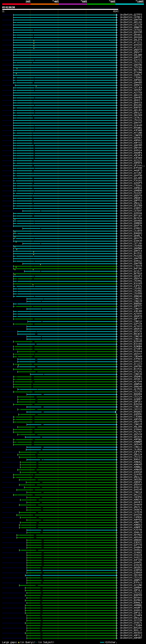Select the UniRef100_A8SJQ3 row label
Image resolution: width=146 pixels, height=644 pixels.
(131, 22)
